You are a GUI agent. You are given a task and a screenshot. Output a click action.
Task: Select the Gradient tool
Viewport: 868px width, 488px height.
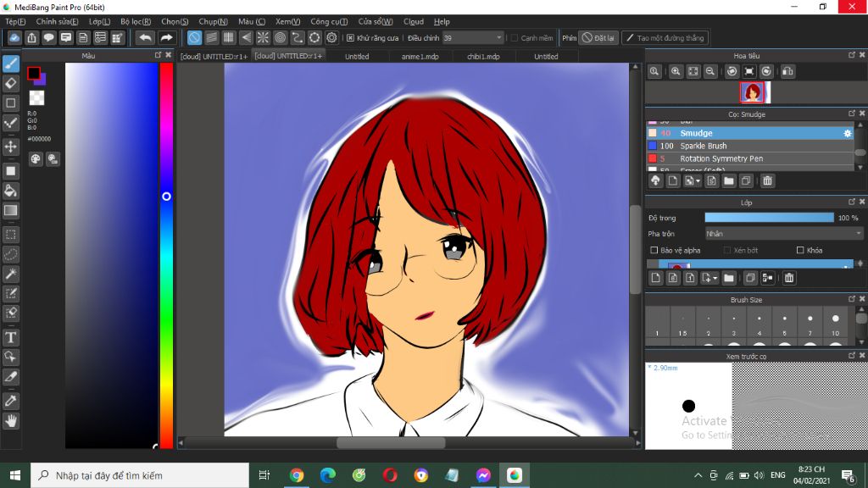pos(11,211)
